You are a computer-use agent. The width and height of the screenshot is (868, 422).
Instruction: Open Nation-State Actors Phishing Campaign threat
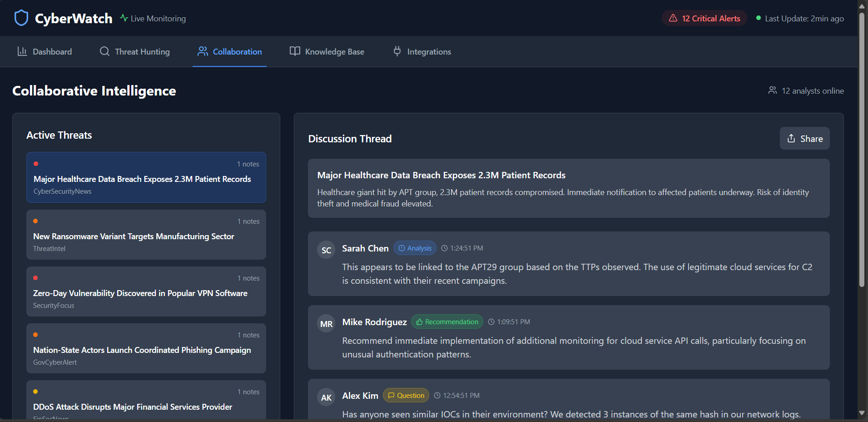pos(146,348)
